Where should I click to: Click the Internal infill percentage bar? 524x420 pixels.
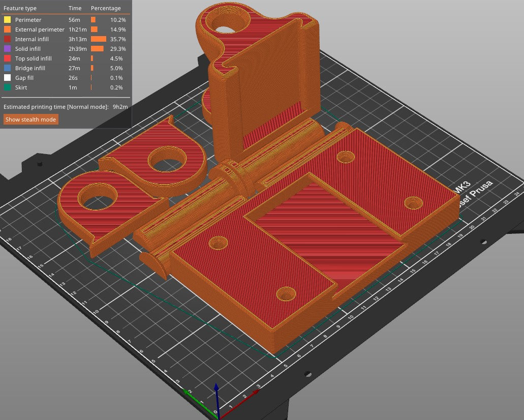click(99, 39)
